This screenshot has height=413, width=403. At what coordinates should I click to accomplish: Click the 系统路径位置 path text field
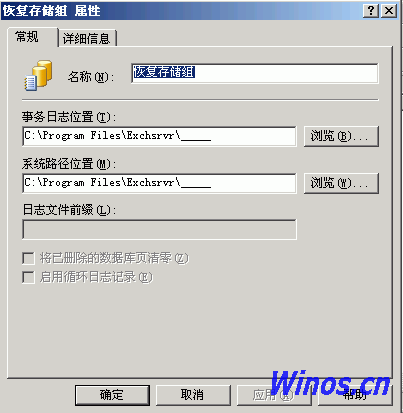(159, 183)
